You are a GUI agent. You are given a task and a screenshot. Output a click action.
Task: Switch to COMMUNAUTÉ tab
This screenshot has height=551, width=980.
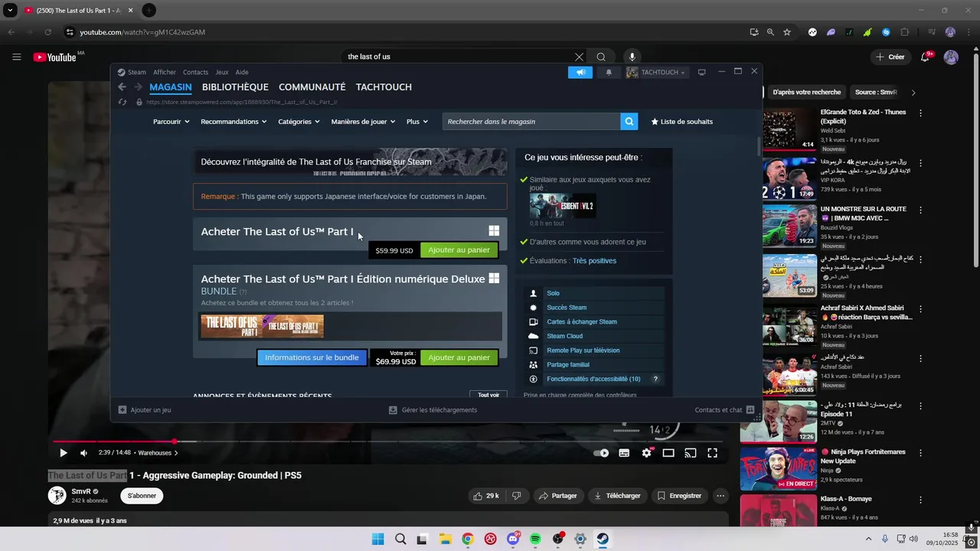click(x=312, y=87)
